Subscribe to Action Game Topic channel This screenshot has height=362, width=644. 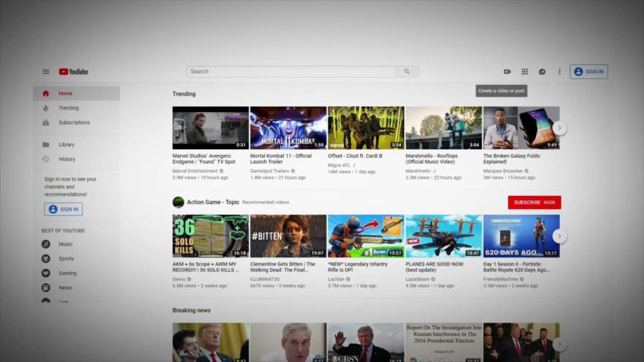pos(534,203)
